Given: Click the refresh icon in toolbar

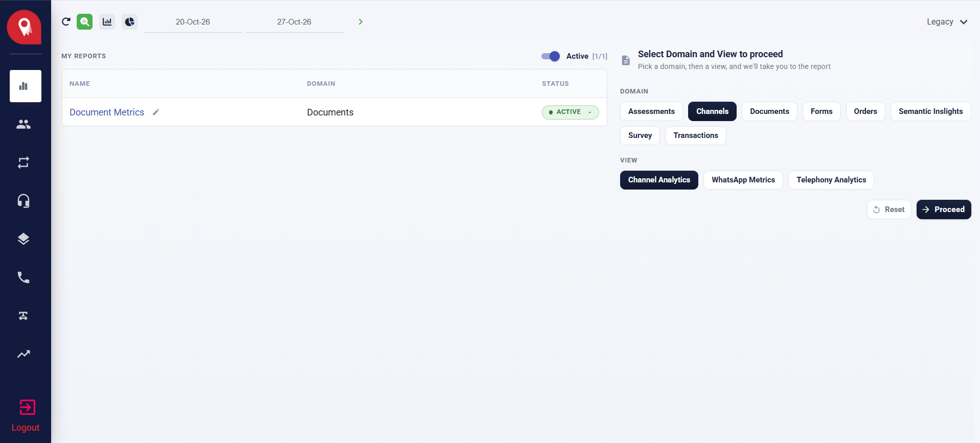Looking at the screenshot, I should click(x=66, y=21).
